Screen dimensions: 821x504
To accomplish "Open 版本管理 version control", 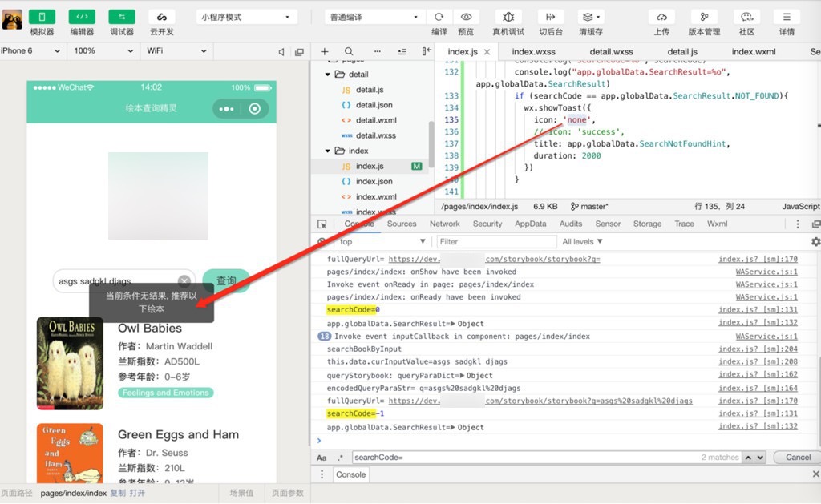I will pyautogui.click(x=704, y=17).
